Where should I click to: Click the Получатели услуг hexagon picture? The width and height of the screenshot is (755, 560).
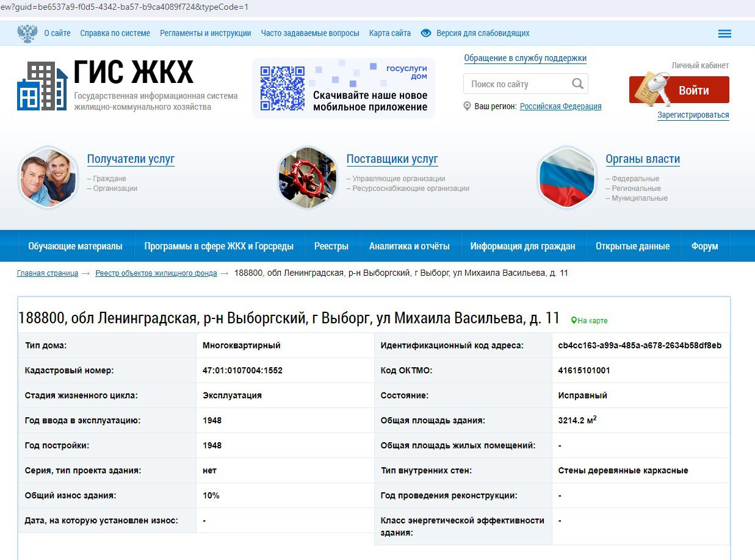(48, 178)
